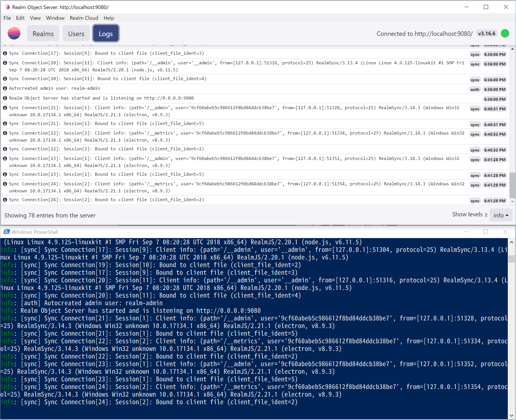Open the Help menu

pyautogui.click(x=109, y=18)
